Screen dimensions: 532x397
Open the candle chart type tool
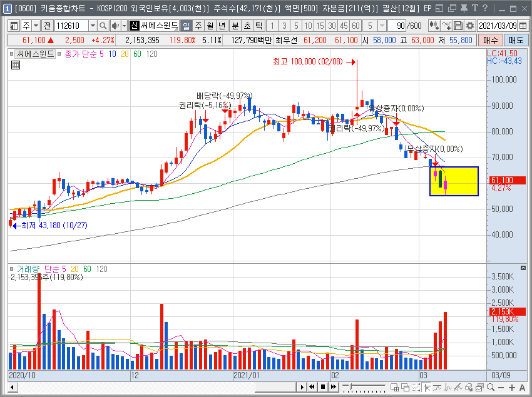(x=434, y=26)
